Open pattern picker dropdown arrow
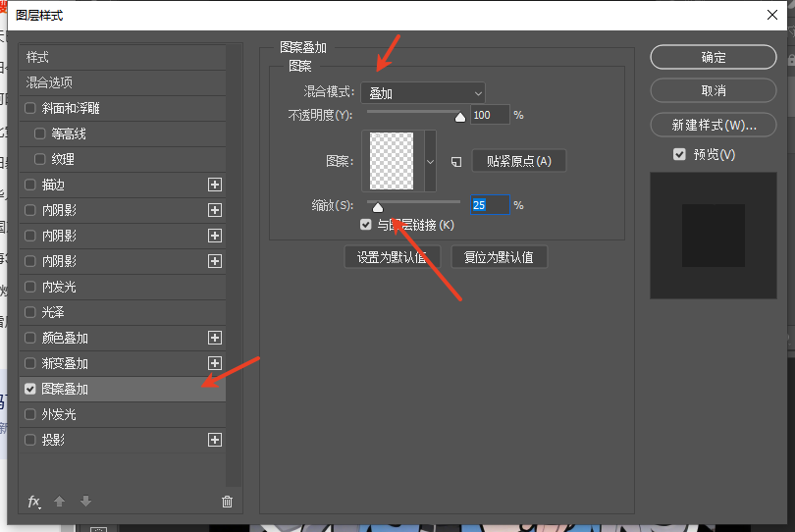 [x=430, y=161]
